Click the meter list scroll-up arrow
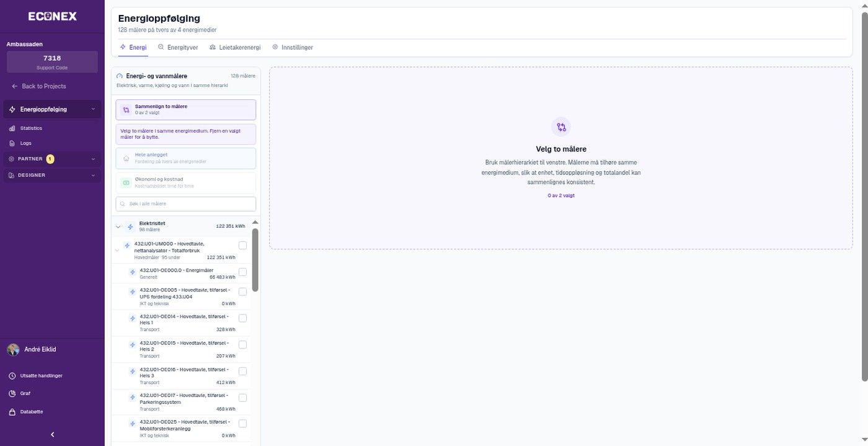 255,222
